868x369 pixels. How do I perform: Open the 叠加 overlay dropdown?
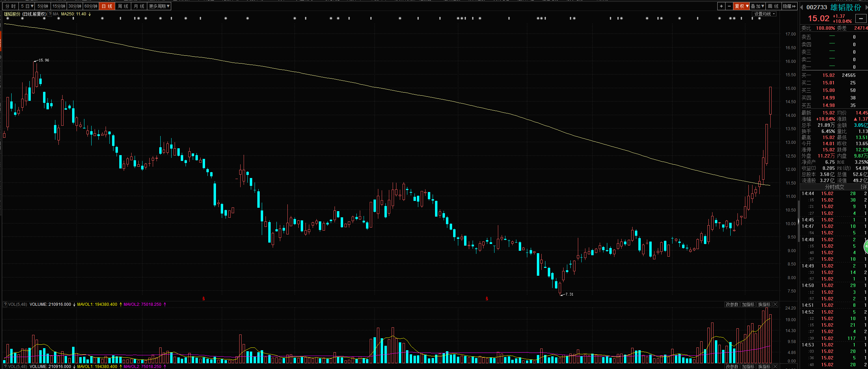pos(757,6)
